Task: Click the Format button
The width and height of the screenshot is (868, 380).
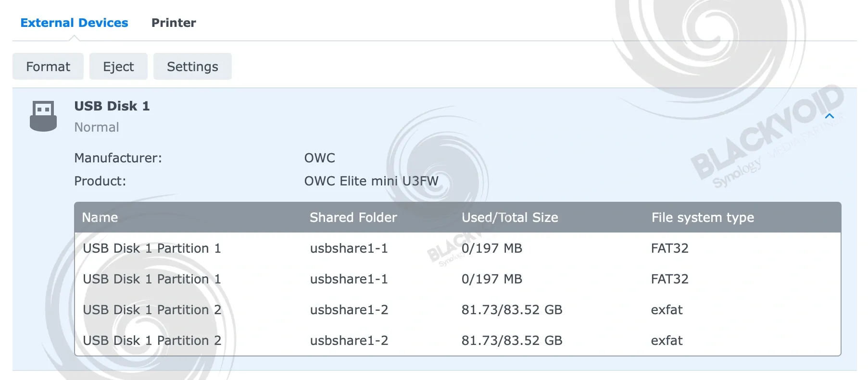Action: (48, 66)
